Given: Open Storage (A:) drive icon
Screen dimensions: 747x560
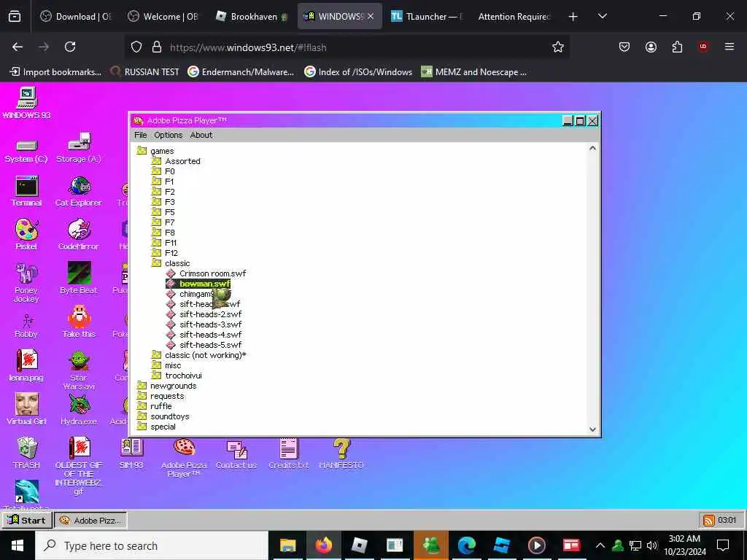Looking at the screenshot, I should 79,147.
